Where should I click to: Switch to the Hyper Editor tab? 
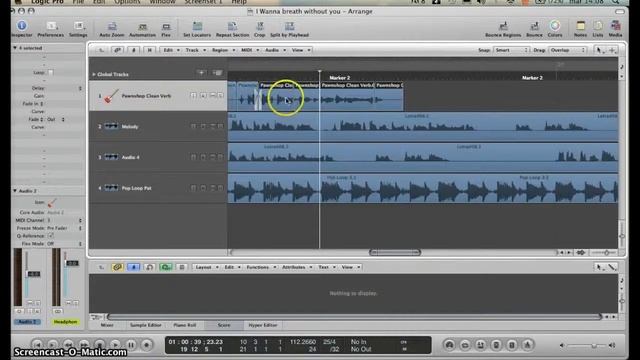263,325
